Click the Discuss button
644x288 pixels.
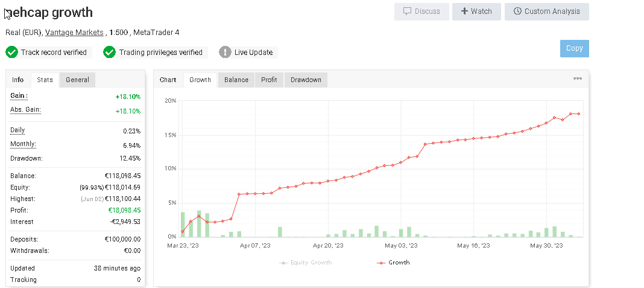[x=421, y=11]
